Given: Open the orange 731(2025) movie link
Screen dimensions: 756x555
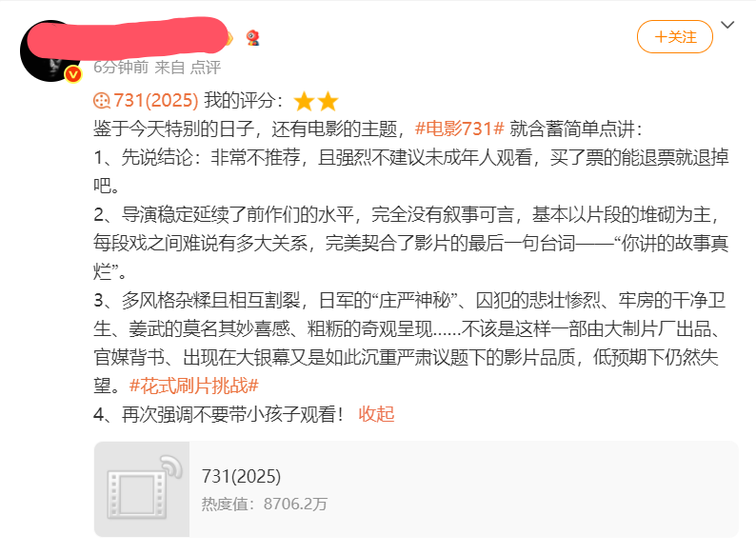Looking at the screenshot, I should click(x=156, y=100).
